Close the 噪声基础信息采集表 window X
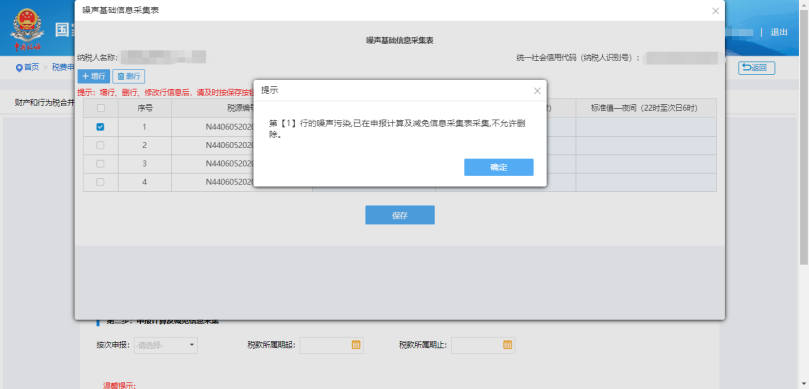Image resolution: width=809 pixels, height=389 pixels. 715,11
